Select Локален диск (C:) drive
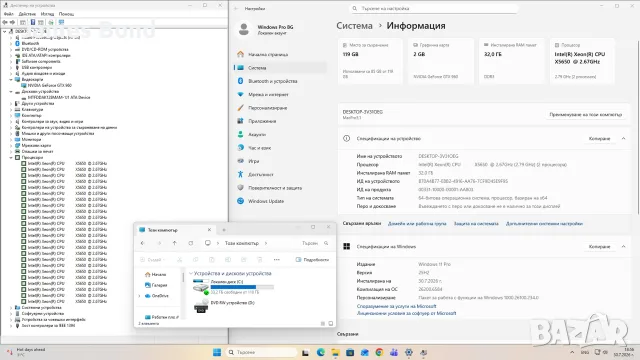The width and height of the screenshot is (640, 360). (x=233, y=287)
